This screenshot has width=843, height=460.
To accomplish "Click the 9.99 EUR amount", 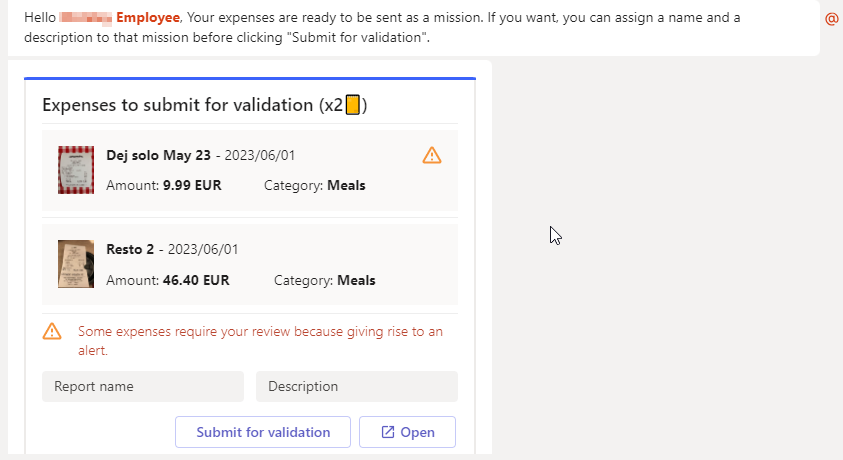I will pyautogui.click(x=192, y=185).
